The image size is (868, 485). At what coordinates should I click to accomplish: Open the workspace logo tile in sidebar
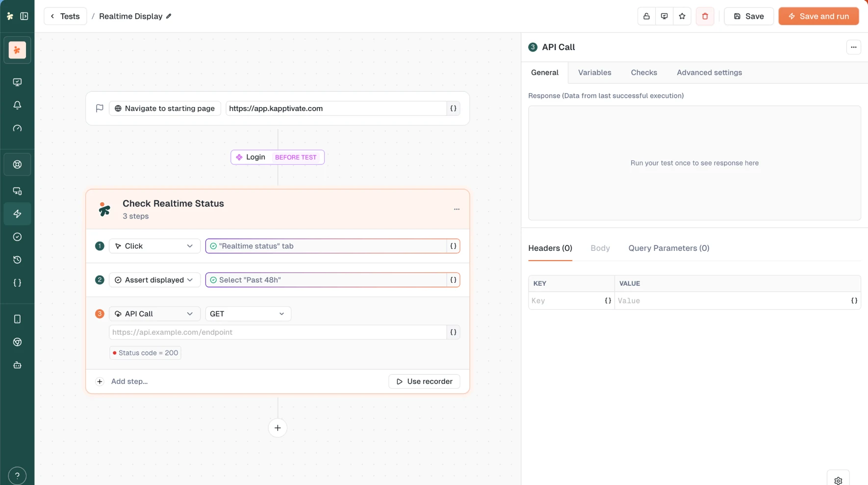click(17, 50)
